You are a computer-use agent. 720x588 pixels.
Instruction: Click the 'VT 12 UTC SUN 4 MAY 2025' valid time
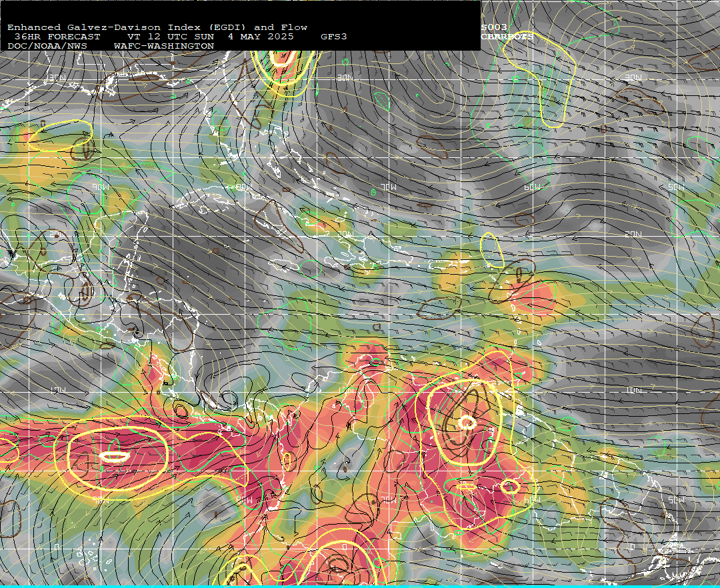pos(210,37)
